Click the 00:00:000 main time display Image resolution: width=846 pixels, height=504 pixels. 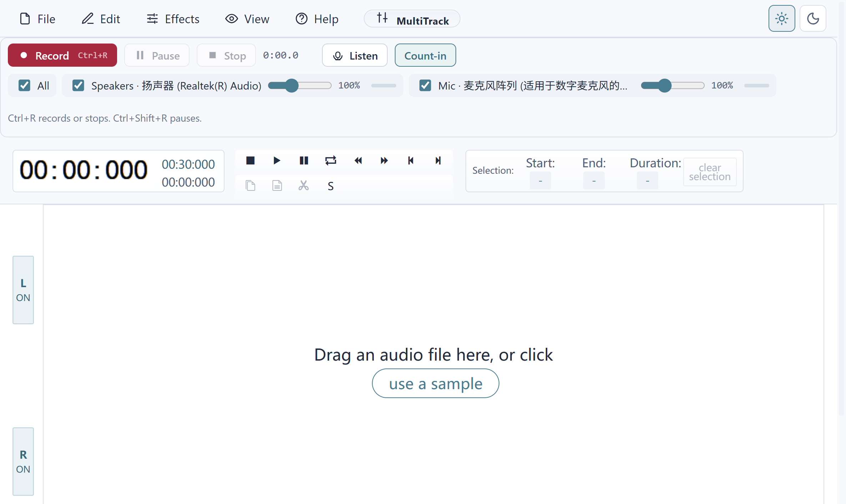pos(84,170)
